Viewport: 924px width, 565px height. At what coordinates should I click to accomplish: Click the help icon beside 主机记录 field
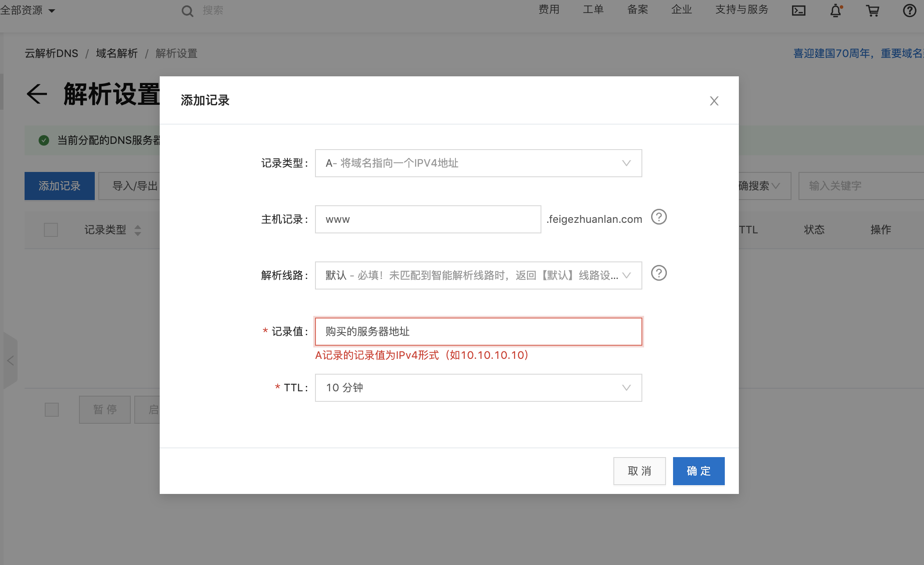point(659,217)
